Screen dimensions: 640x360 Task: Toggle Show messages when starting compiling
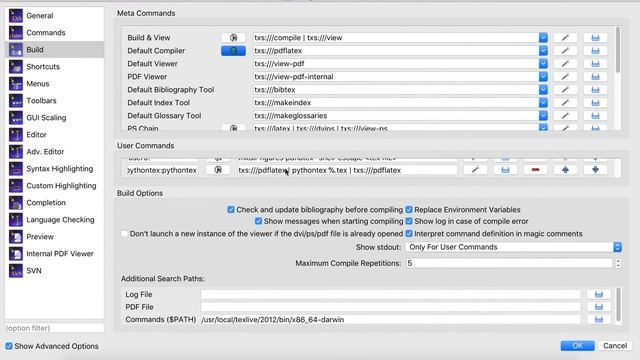[258, 221]
